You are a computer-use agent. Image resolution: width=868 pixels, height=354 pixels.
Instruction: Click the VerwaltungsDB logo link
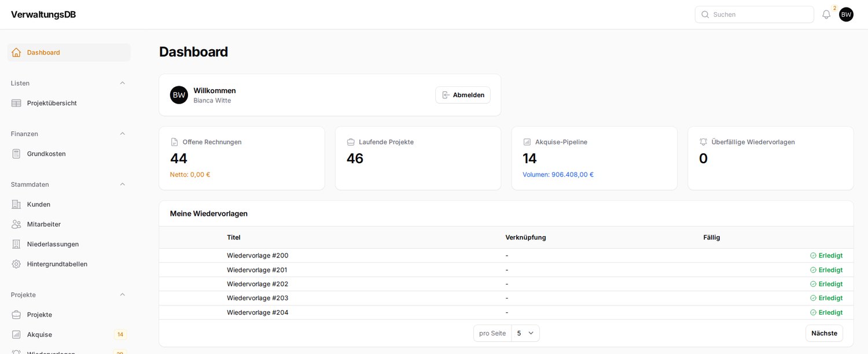pyautogui.click(x=43, y=14)
